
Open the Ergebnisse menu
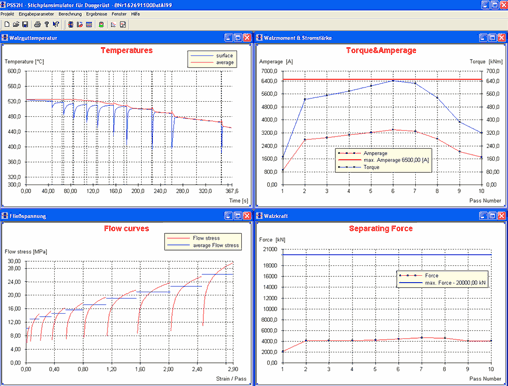[x=96, y=14]
